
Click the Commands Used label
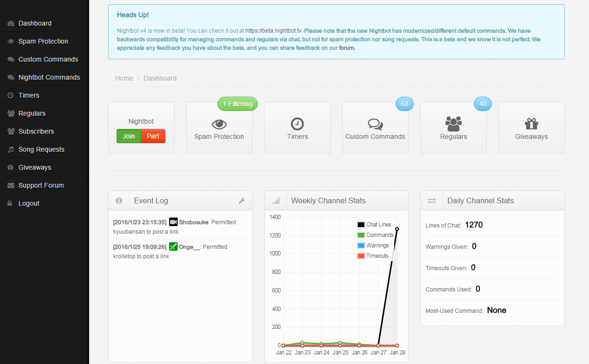coord(449,289)
